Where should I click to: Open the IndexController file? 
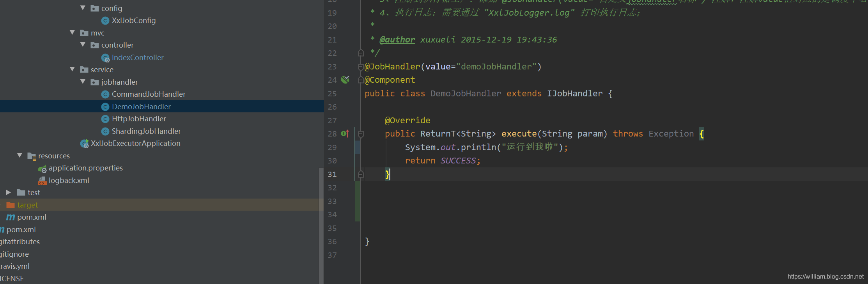[x=138, y=57]
